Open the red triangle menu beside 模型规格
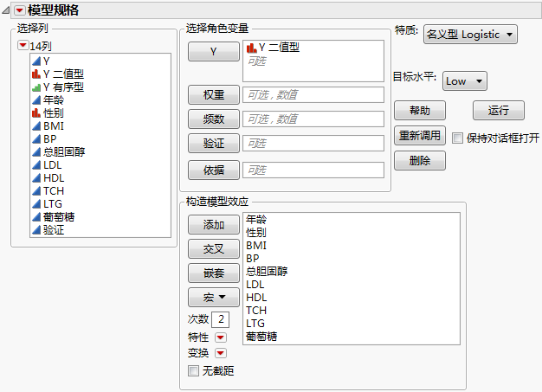This screenshot has width=542, height=392. click(20, 10)
